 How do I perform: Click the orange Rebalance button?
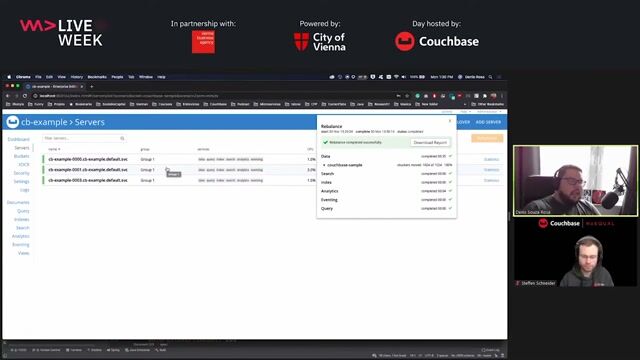pos(487,138)
